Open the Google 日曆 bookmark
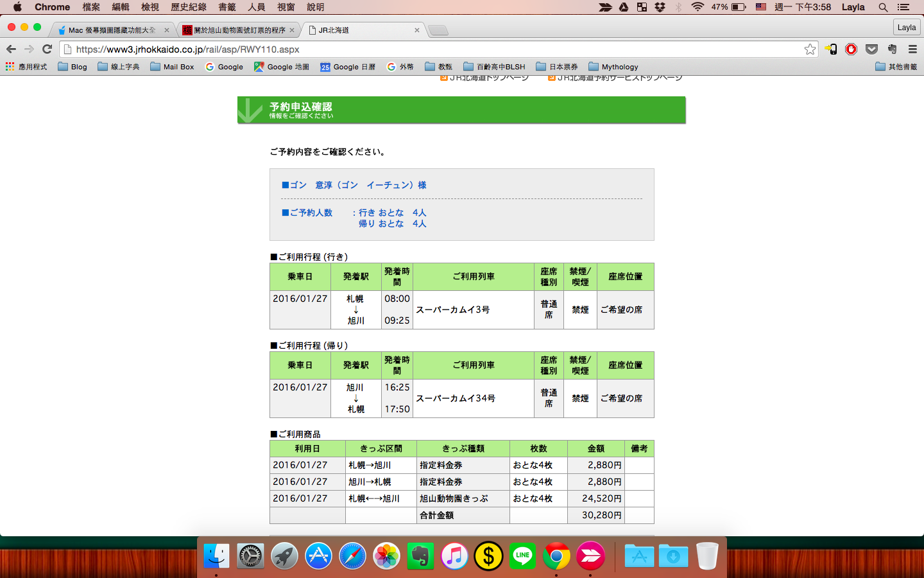 [348, 67]
